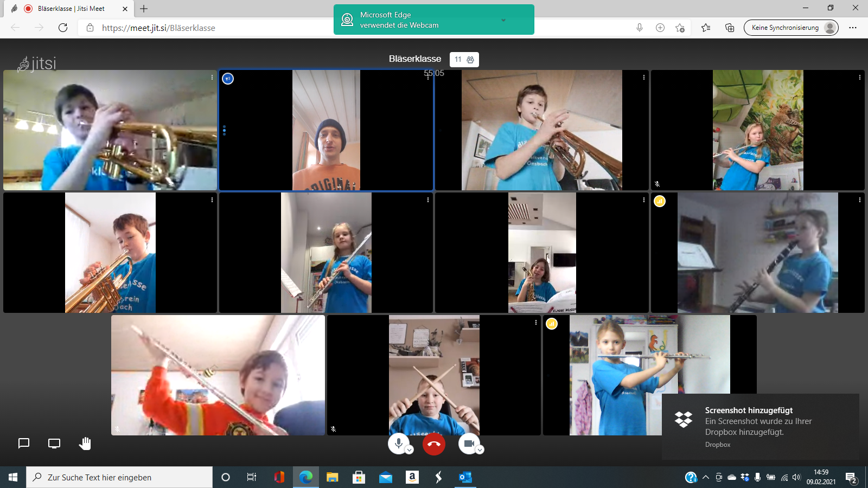This screenshot has height=488, width=868.
Task: Select the Bläserklasse Jitsi Meet tab
Action: pyautogui.click(x=71, y=9)
